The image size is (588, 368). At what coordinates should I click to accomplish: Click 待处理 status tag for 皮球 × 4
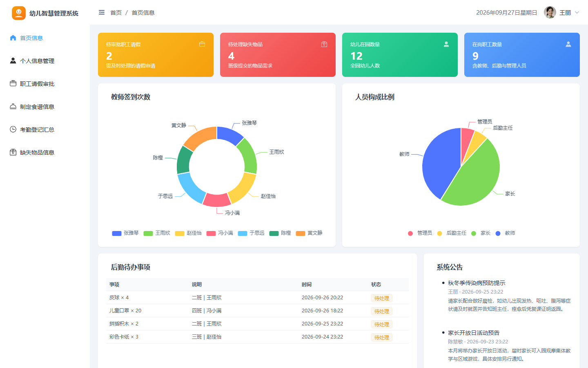(x=382, y=298)
